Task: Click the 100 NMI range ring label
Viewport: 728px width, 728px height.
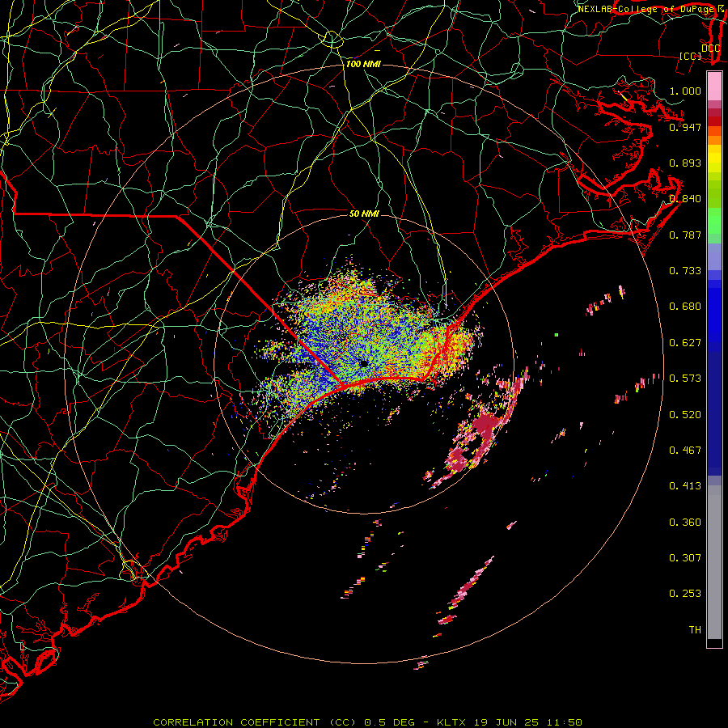Action: [x=363, y=64]
